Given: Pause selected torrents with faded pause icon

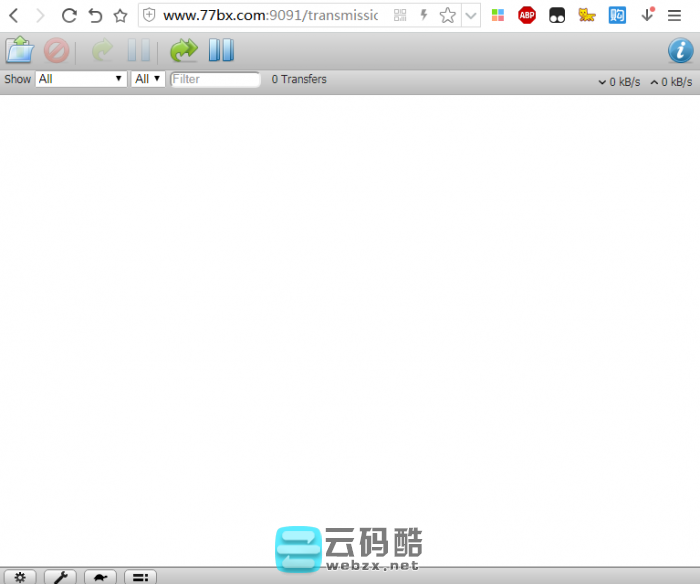Looking at the screenshot, I should click(x=139, y=50).
